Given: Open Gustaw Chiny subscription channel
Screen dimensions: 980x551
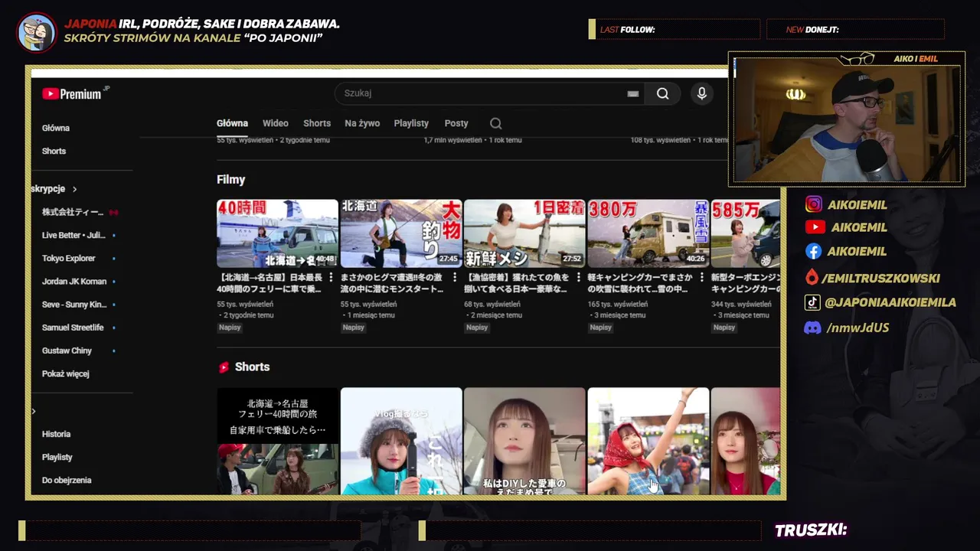Looking at the screenshot, I should [67, 350].
